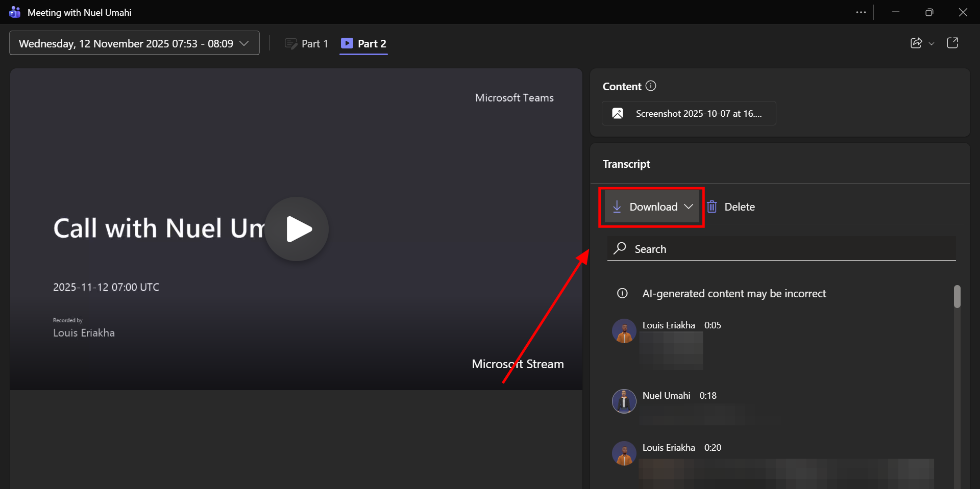
Task: Play the Call with Nuel Umahi recording
Action: pyautogui.click(x=297, y=229)
